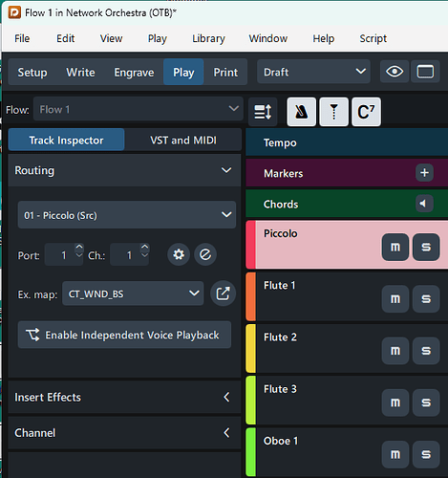The width and height of the screenshot is (448, 478).
Task: Open the Window menu
Action: pos(268,38)
